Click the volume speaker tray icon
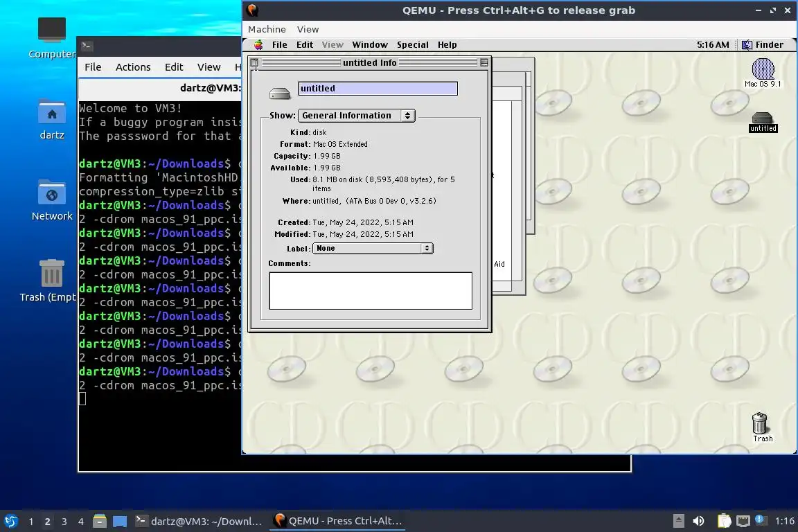The width and height of the screenshot is (798, 532). [699, 521]
